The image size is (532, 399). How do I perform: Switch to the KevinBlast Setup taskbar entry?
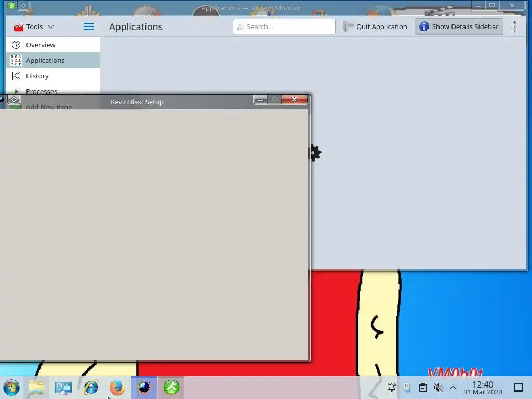(144, 388)
